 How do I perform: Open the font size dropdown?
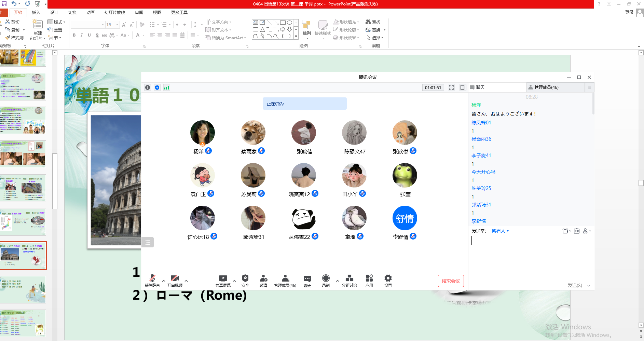point(118,25)
